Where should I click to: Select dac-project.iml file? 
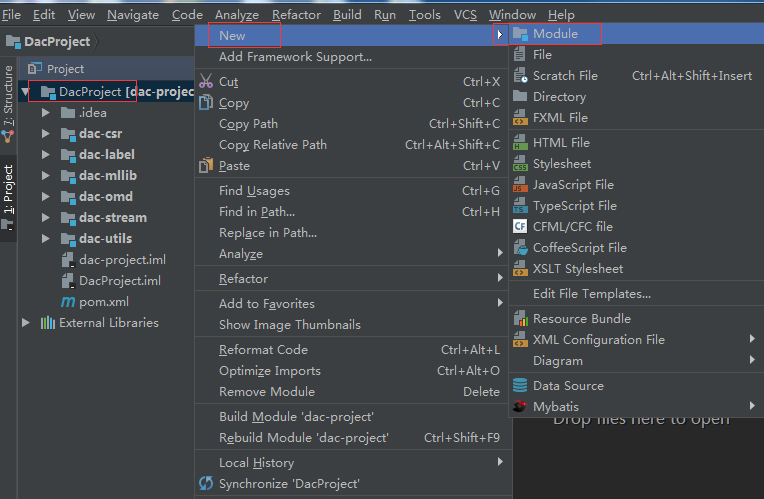point(122,260)
